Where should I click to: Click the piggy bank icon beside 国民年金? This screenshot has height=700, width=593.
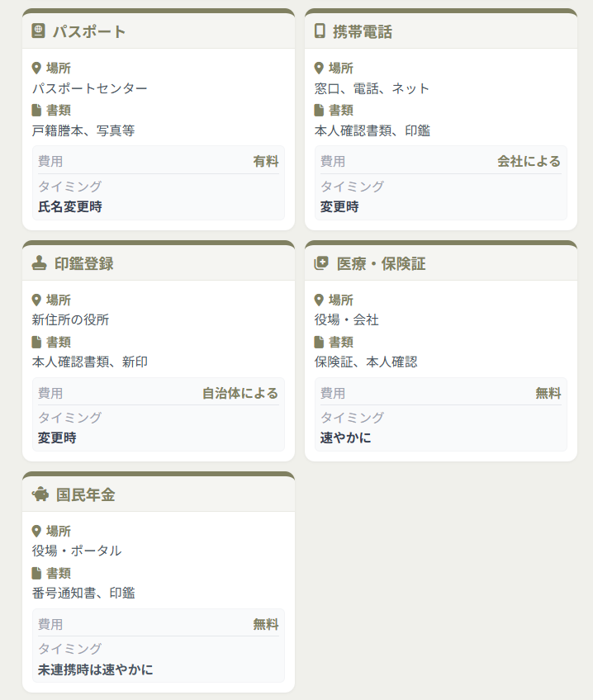40,494
